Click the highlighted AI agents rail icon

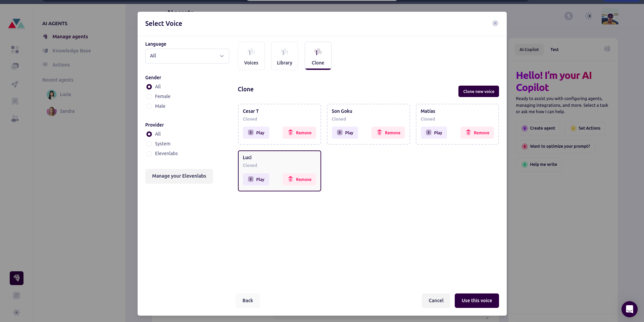tap(16, 278)
